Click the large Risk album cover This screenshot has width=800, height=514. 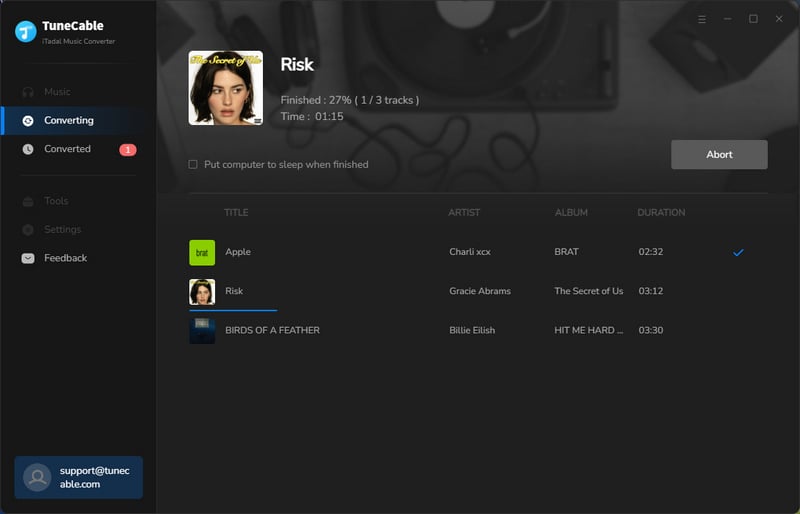tap(226, 88)
